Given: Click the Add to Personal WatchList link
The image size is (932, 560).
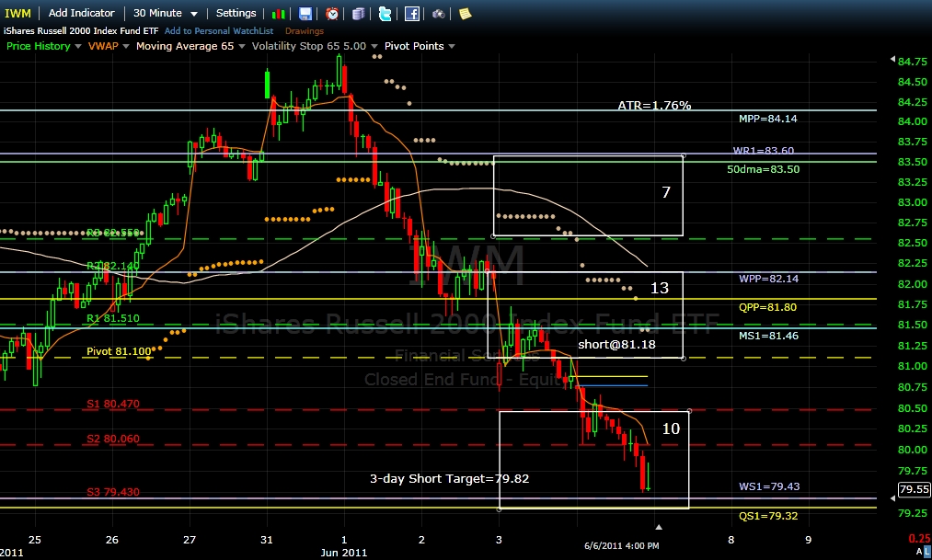Looking at the screenshot, I should coord(219,31).
